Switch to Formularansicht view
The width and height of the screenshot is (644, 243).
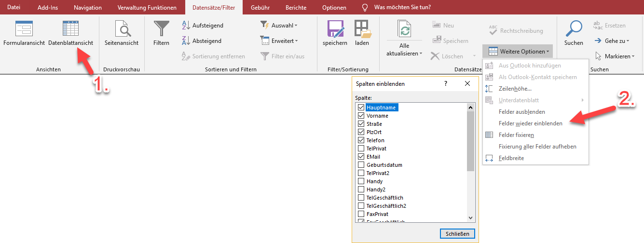pos(24,33)
